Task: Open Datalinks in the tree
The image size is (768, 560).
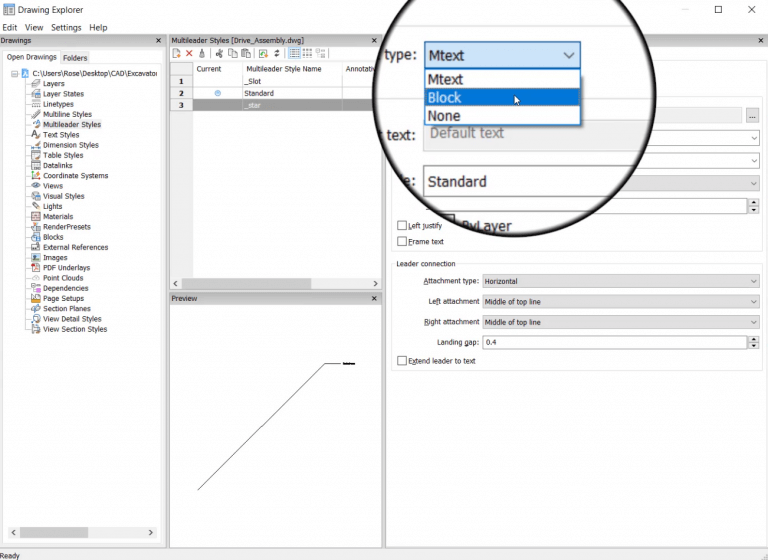Action: pos(57,166)
